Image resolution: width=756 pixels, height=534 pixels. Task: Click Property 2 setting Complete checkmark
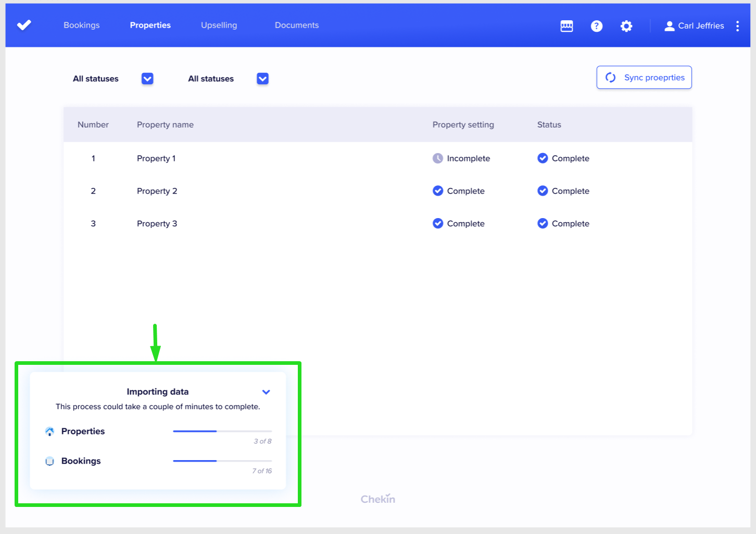coord(438,191)
